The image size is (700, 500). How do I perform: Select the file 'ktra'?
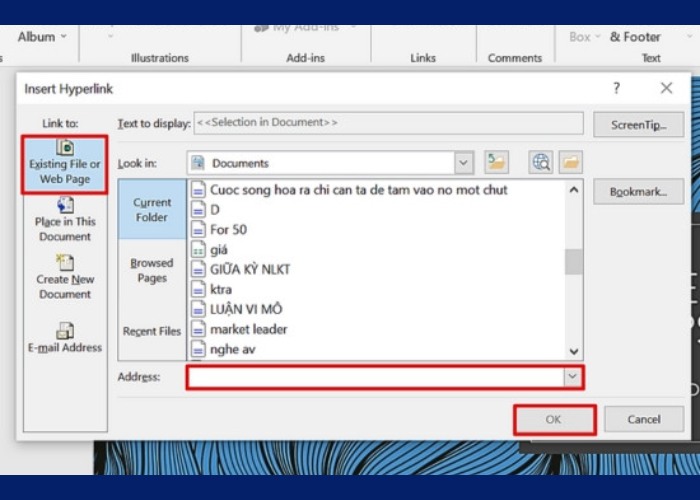[x=212, y=289]
